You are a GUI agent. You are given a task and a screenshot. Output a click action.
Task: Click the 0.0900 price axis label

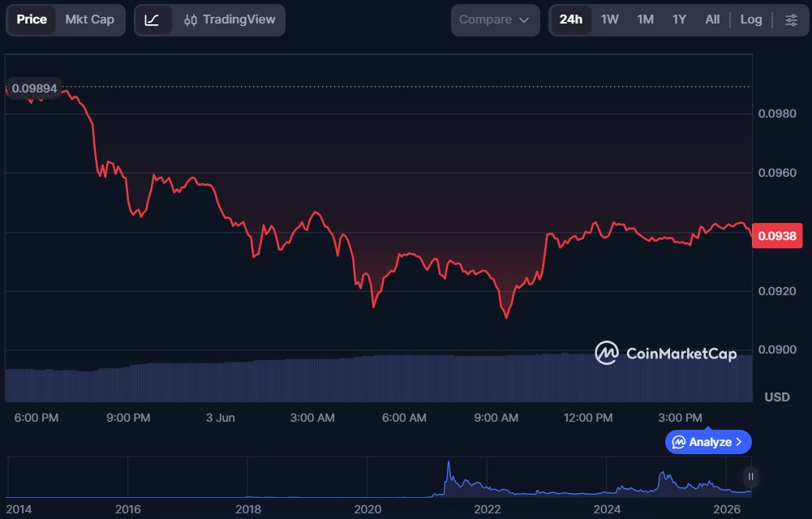(x=777, y=350)
